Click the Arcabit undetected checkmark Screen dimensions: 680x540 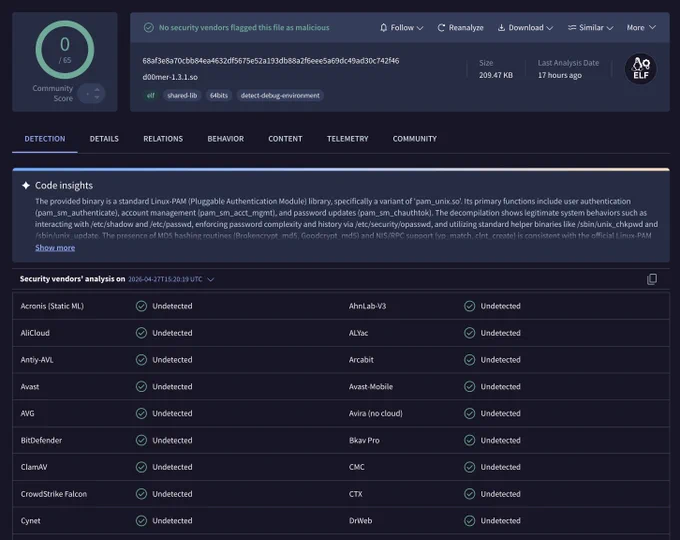(470, 360)
